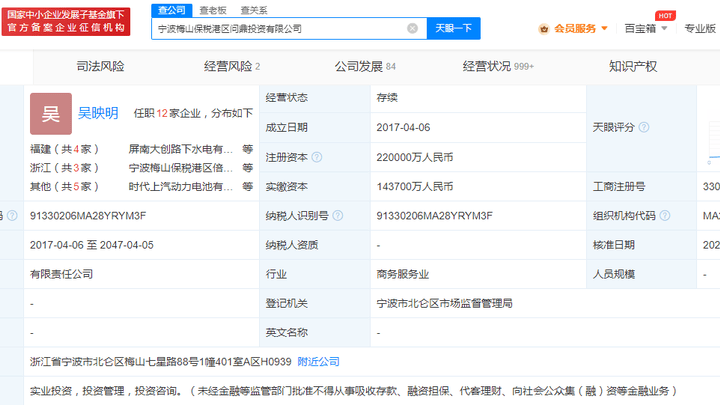Viewport: 720px width, 405px height.
Task: Click the 商务服务业 industry value
Action: point(403,275)
